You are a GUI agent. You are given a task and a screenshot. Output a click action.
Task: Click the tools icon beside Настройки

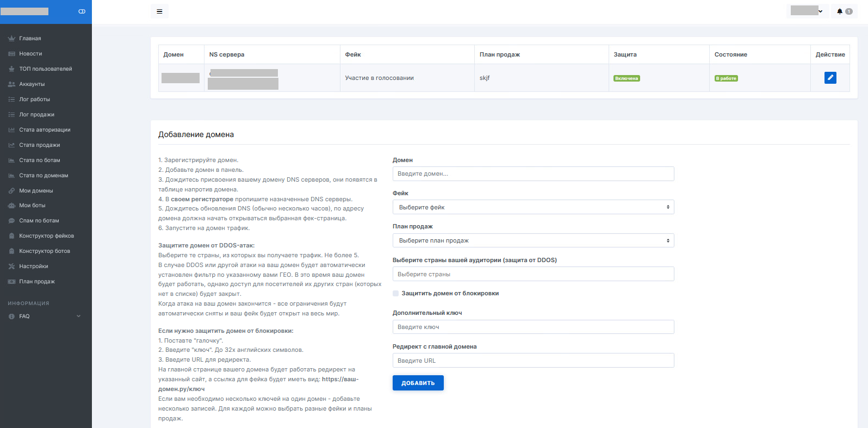point(11,266)
